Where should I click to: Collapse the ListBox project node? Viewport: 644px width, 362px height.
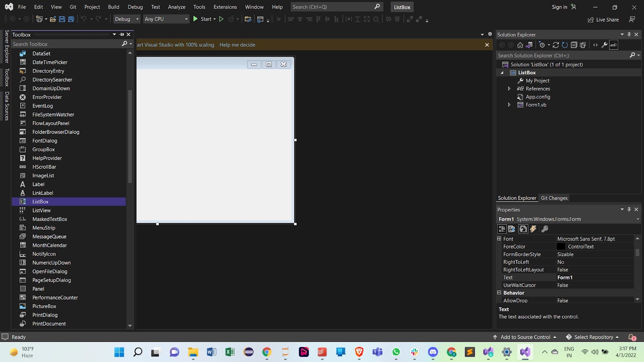(x=502, y=73)
